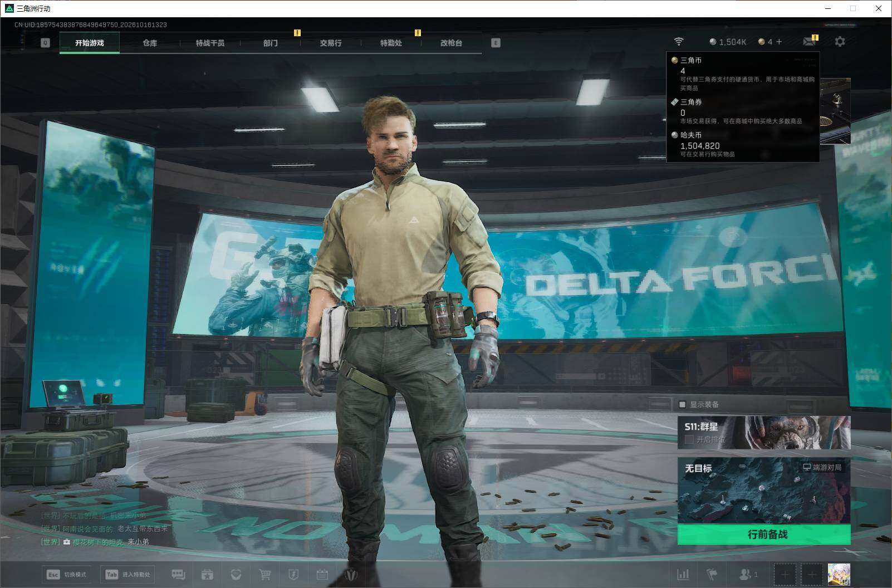Open the star briefcase icon
Screen dimensions: 892x588
click(207, 574)
